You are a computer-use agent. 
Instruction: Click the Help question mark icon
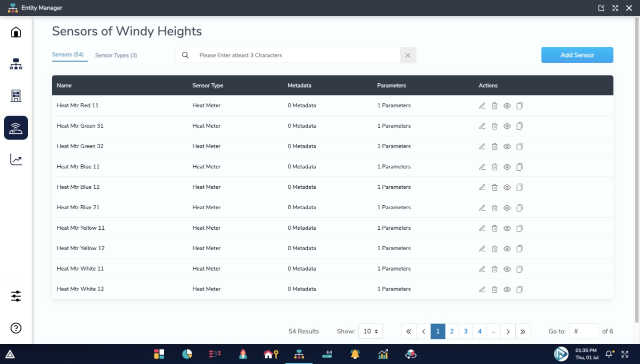15,328
